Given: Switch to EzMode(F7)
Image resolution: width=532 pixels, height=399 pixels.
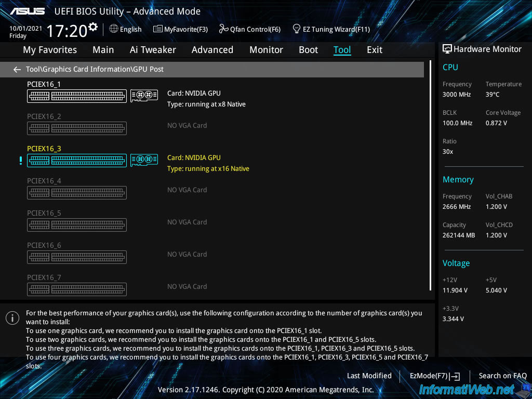Looking at the screenshot, I should [x=434, y=376].
